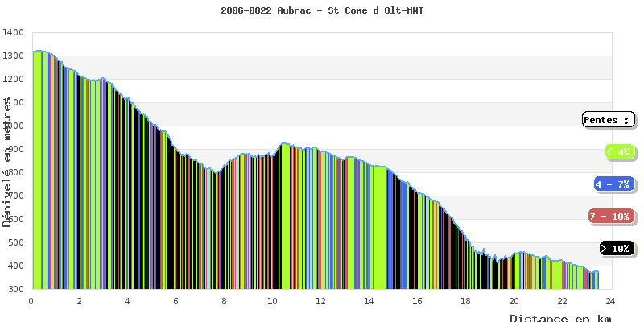The width and height of the screenshot is (644, 322).
Task: Select the 'Pentes :' legend header
Action: point(608,120)
